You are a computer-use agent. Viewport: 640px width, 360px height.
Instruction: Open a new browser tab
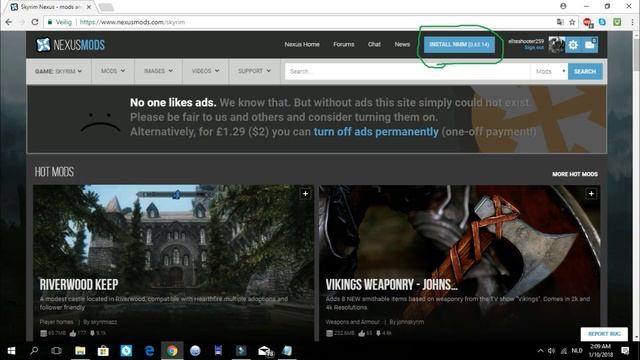point(106,7)
